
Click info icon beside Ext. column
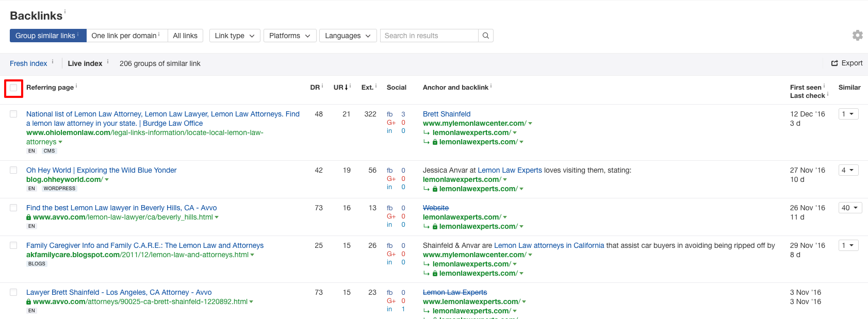[x=376, y=86]
